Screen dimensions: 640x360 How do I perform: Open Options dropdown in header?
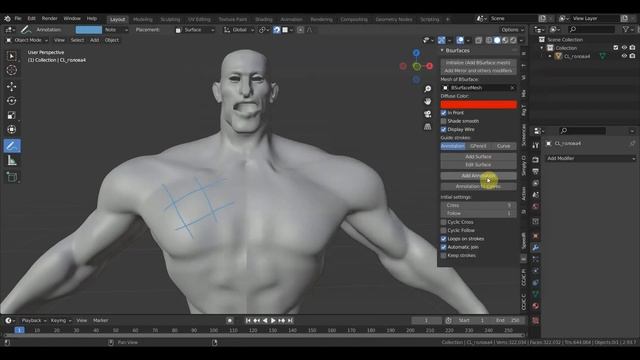[x=512, y=30]
